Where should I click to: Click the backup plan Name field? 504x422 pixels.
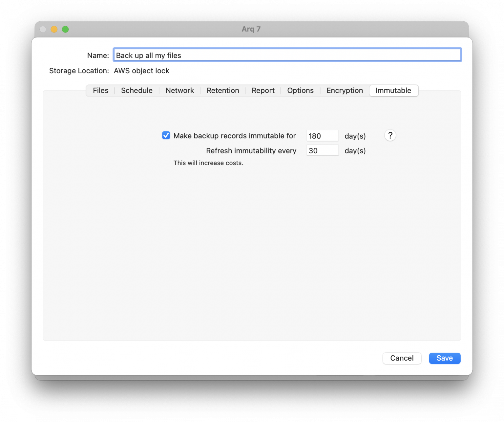tap(287, 55)
